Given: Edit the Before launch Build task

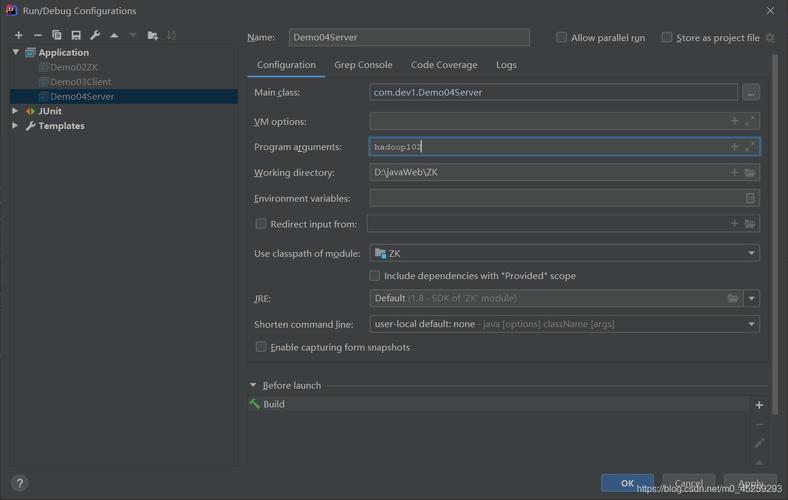Looking at the screenshot, I should pyautogui.click(x=759, y=443).
